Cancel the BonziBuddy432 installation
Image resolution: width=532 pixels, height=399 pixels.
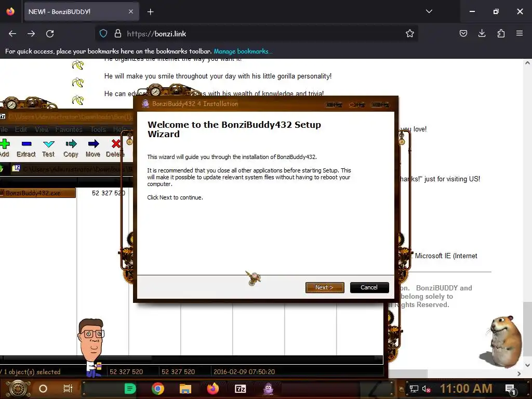click(x=369, y=287)
